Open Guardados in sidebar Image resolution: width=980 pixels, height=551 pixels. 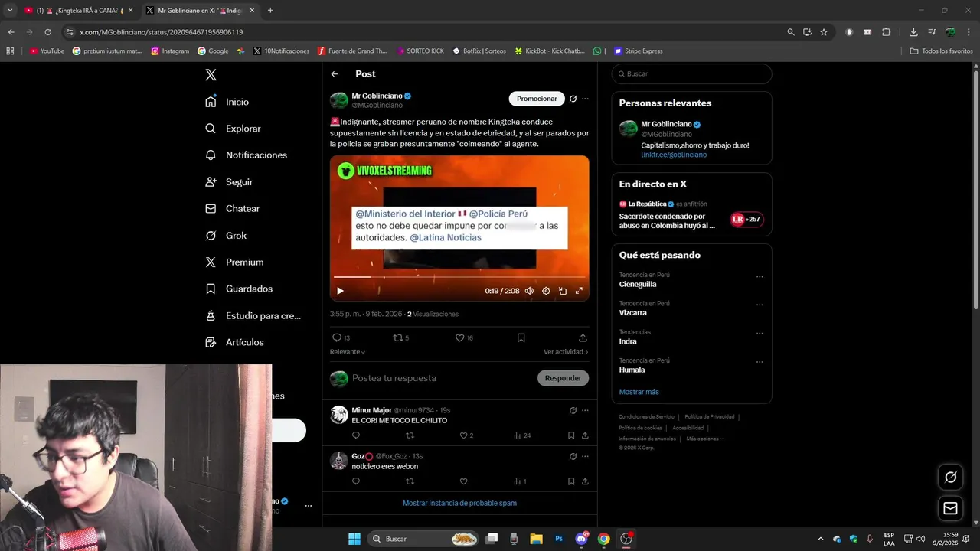coord(239,289)
